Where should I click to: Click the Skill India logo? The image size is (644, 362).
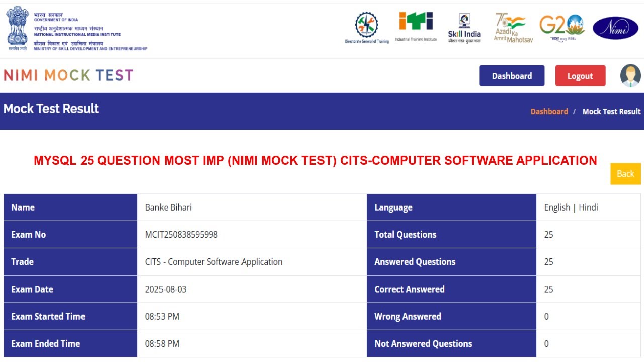[x=464, y=28]
